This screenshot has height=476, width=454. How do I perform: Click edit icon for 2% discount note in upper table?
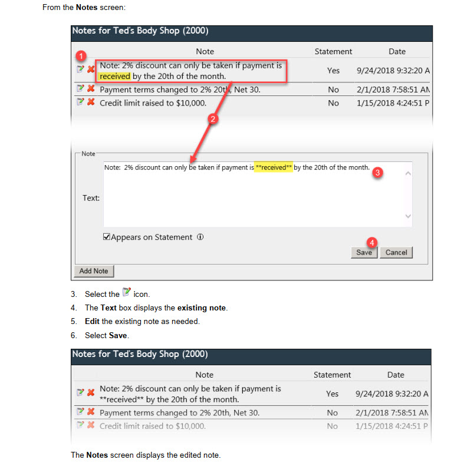point(80,70)
